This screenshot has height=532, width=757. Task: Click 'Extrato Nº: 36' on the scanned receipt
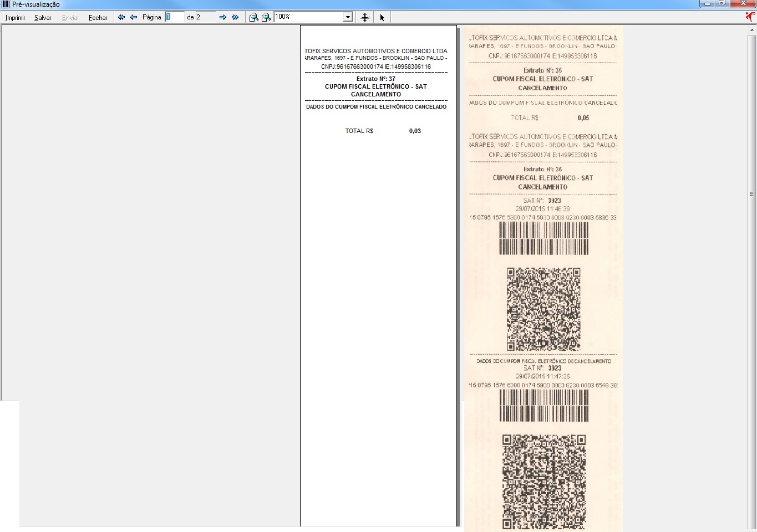tap(542, 170)
